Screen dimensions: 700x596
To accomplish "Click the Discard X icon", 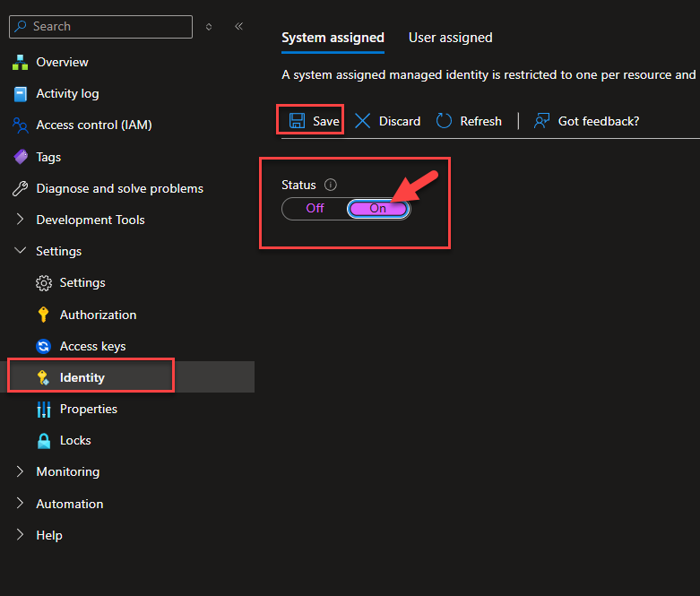I will coord(362,121).
